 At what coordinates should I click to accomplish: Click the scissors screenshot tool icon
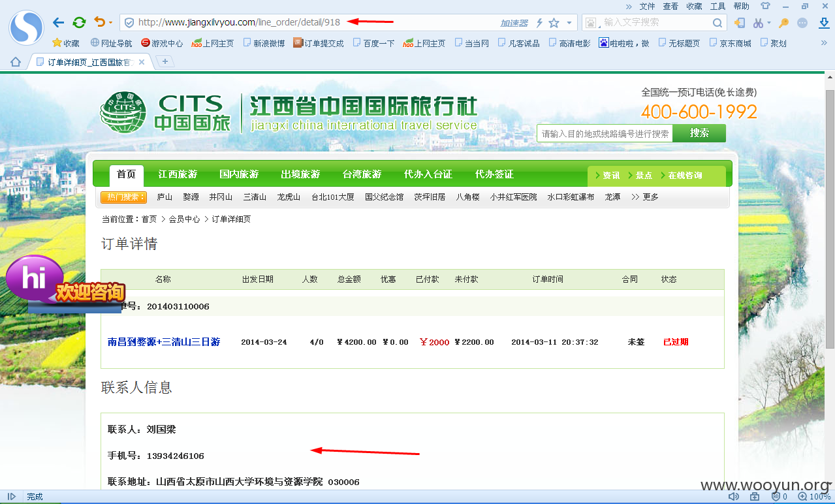pyautogui.click(x=758, y=23)
